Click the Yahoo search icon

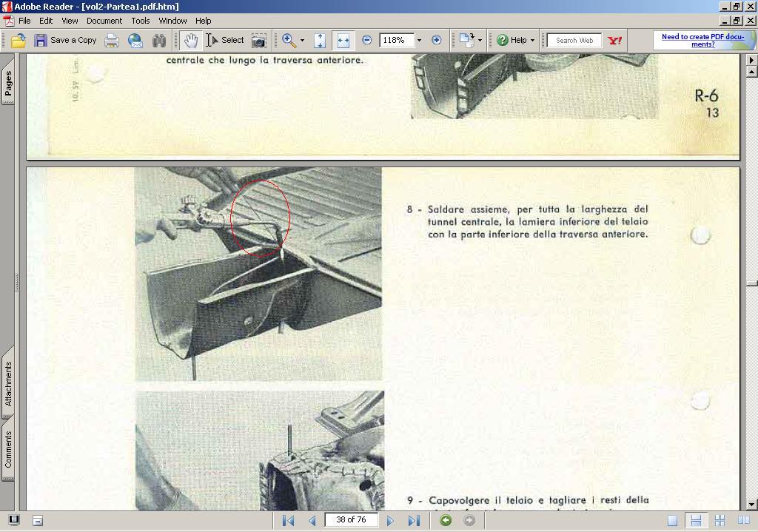click(x=614, y=41)
